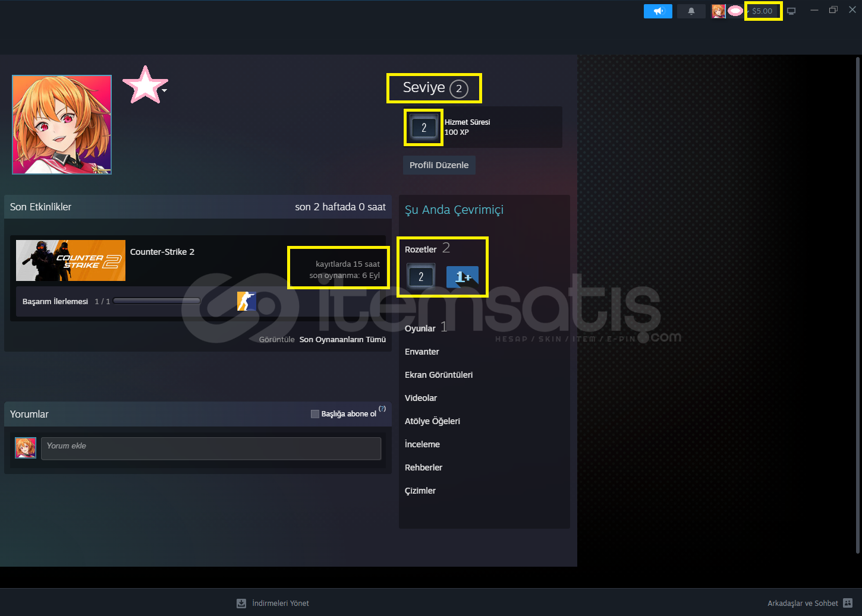Click the Counter-Strike achievement icon

pos(247,301)
